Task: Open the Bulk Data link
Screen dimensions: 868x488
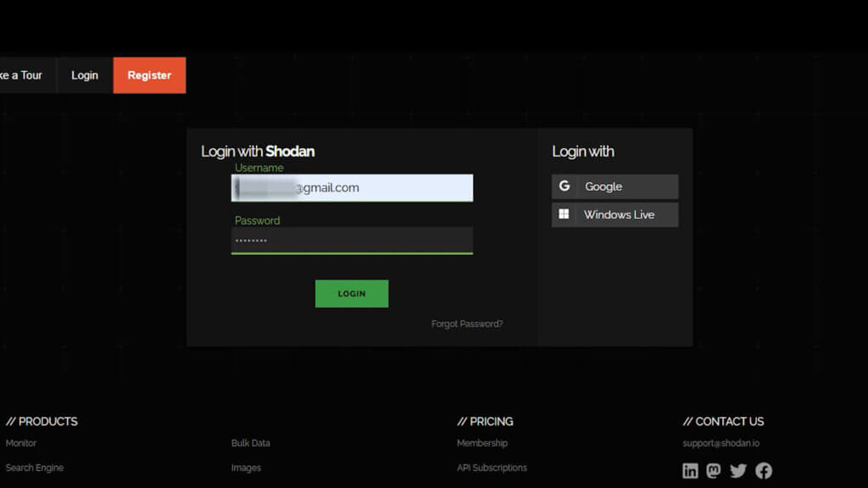Action: [x=250, y=442]
